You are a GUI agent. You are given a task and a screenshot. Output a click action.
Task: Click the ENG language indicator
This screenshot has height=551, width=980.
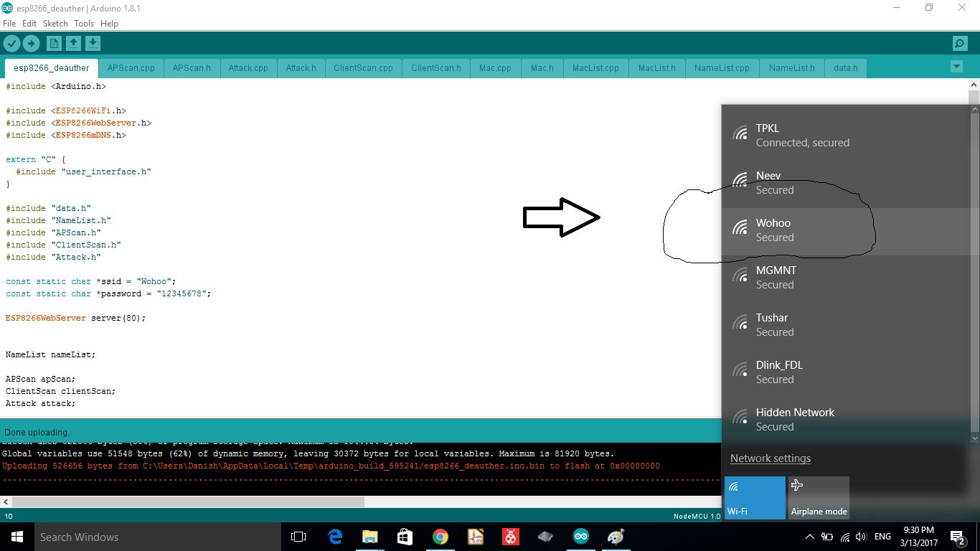882,537
